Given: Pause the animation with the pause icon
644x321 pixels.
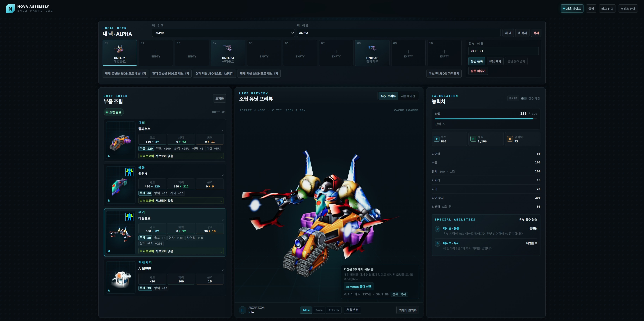Looking at the screenshot, I should tap(242, 310).
